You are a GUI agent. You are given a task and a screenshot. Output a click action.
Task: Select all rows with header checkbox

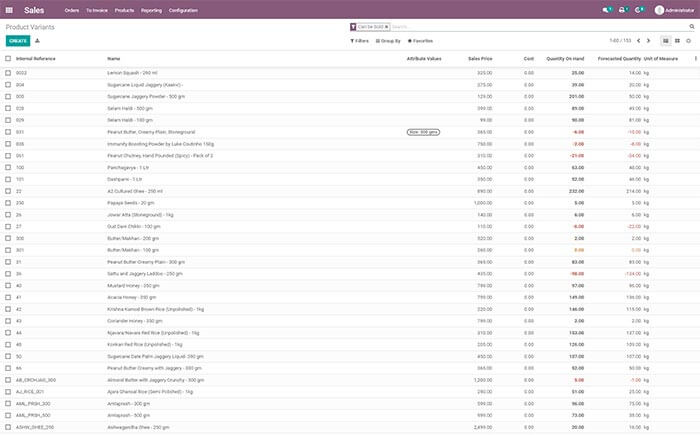8,59
